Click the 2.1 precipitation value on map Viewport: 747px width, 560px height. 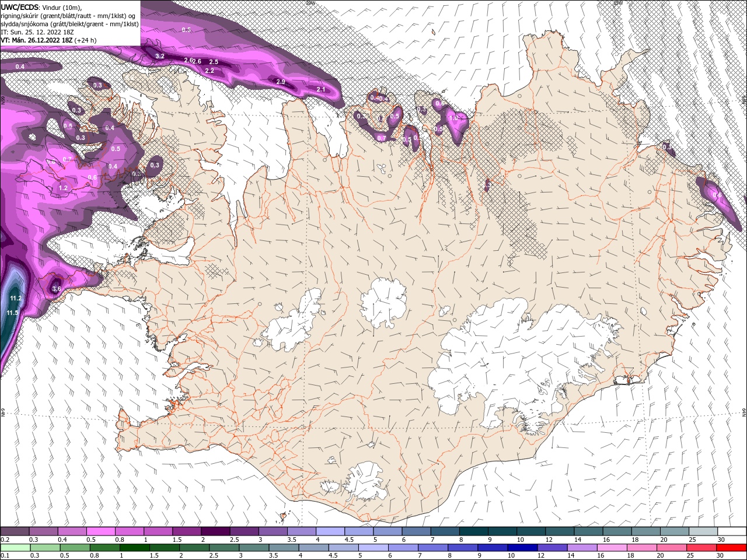(x=320, y=89)
